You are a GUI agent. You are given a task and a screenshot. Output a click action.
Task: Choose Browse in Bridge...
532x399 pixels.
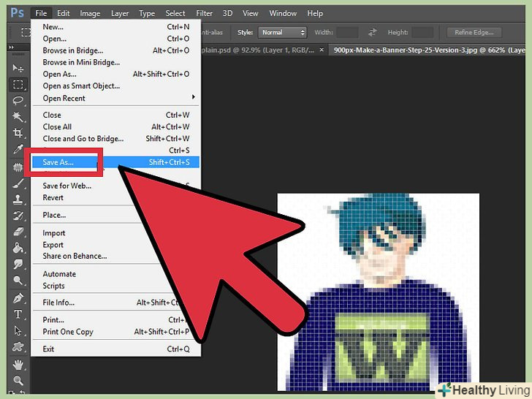pos(115,50)
